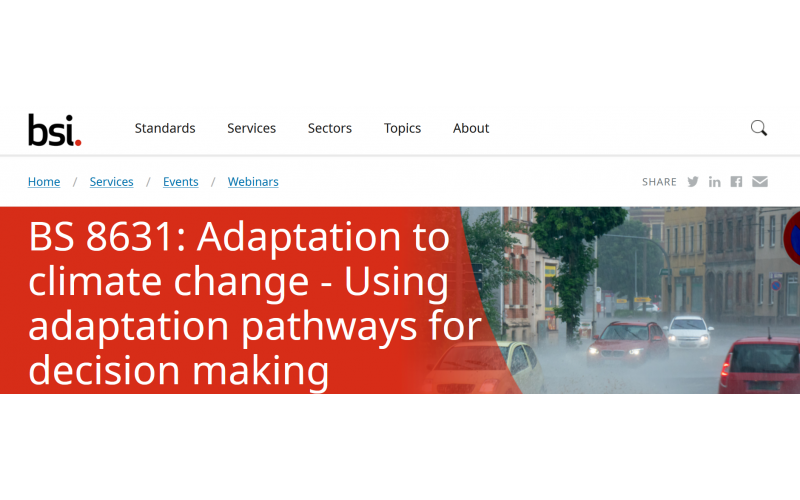Follow the Webinars breadcrumb link
The width and height of the screenshot is (800, 500).
click(253, 182)
